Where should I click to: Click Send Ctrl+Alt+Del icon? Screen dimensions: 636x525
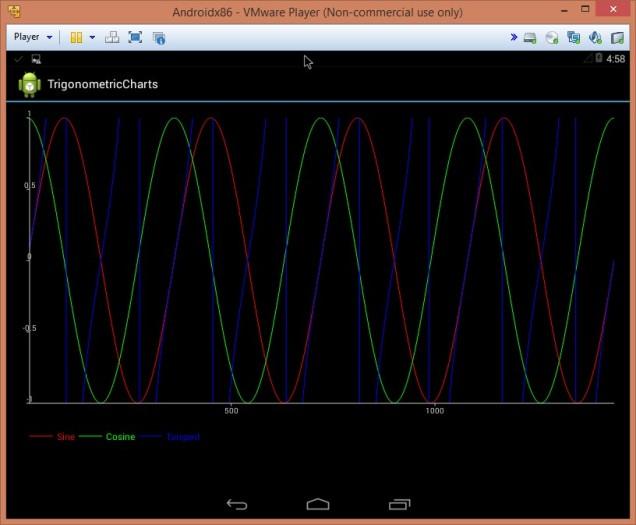click(112, 37)
